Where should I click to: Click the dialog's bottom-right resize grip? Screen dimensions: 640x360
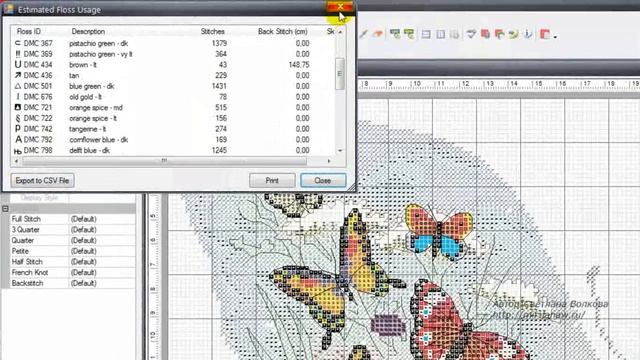[x=351, y=187]
